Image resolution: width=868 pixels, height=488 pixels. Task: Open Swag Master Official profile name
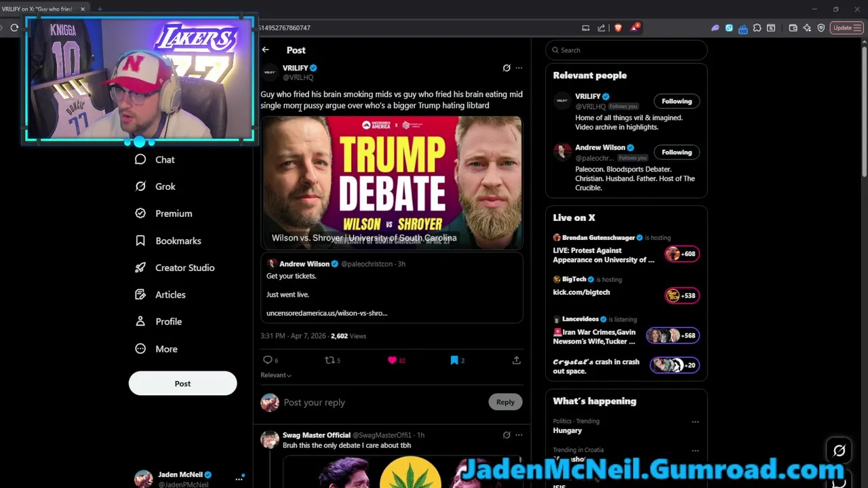coord(316,435)
